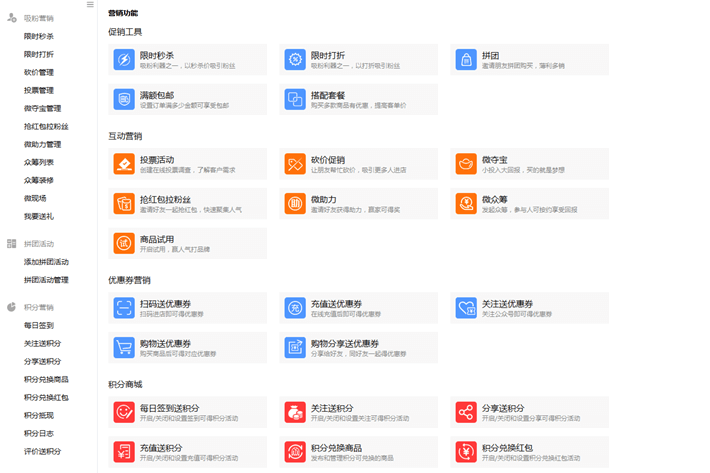The height and width of the screenshot is (473, 710).
Task: Open 积分兑换红包 in the sidebar
Action: 46,397
